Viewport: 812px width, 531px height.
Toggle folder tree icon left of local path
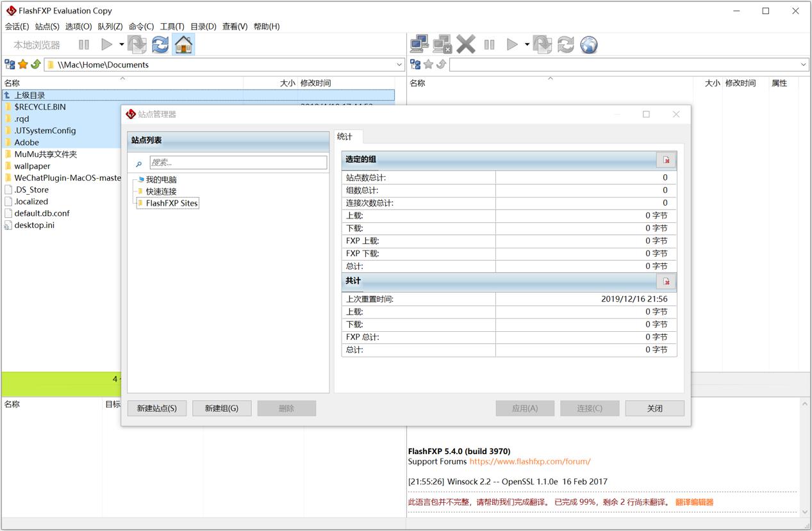point(10,64)
